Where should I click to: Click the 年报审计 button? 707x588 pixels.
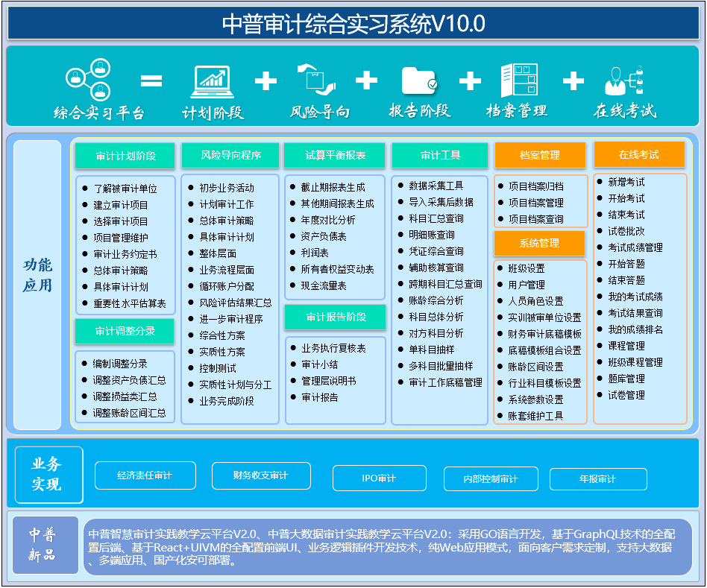pyautogui.click(x=598, y=479)
